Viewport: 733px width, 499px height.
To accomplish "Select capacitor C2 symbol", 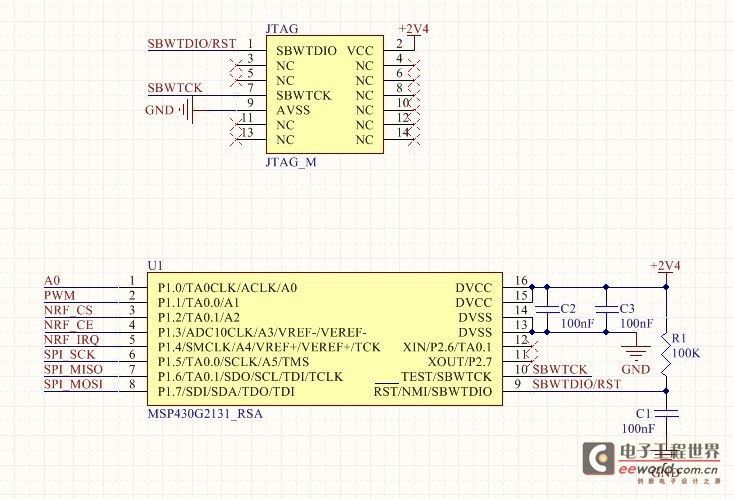I will point(547,309).
